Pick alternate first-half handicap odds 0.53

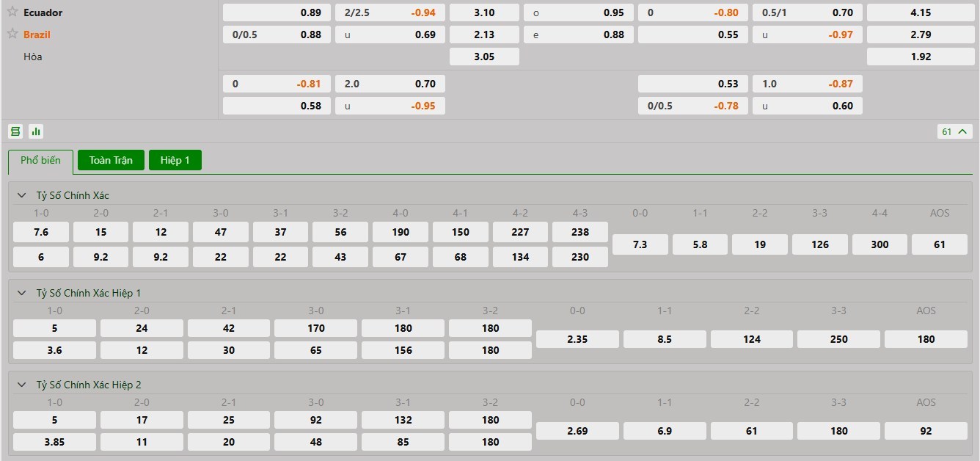[693, 84]
